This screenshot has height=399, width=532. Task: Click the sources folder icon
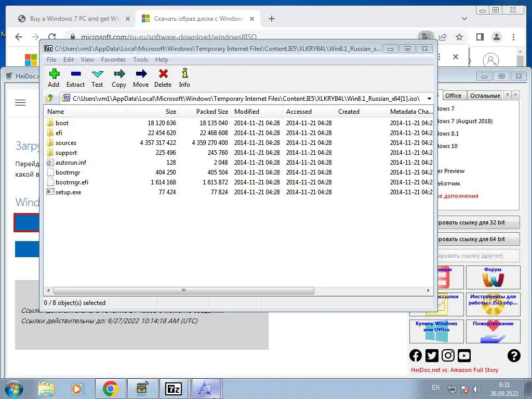click(50, 142)
